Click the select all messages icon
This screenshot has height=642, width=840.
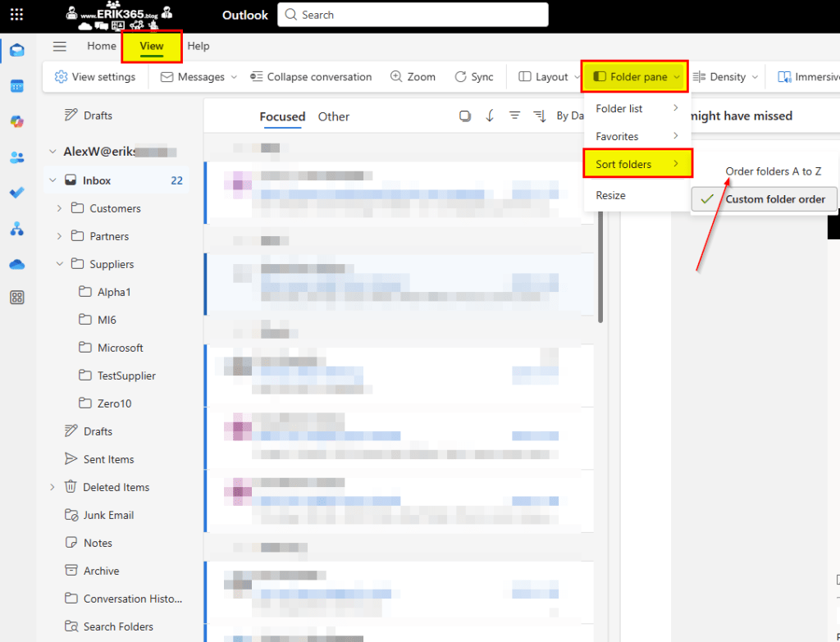465,116
